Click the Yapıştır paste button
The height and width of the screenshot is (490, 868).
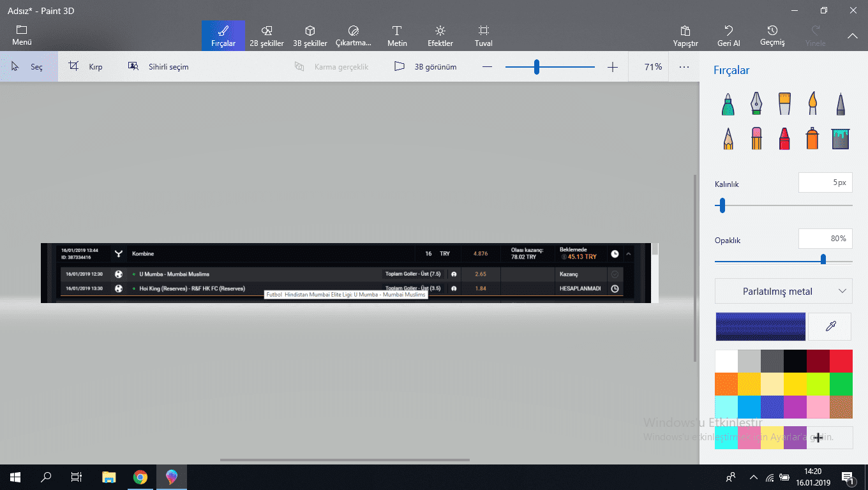pos(685,36)
